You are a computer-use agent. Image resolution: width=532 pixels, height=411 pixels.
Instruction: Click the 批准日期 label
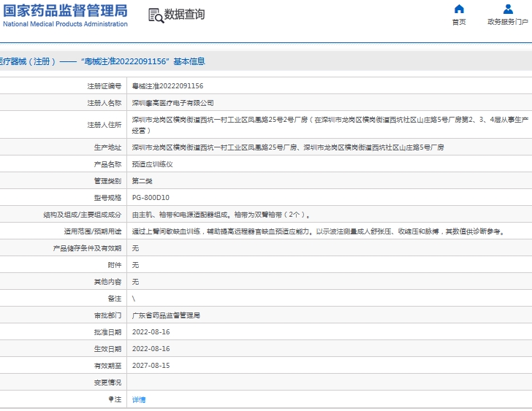107,332
